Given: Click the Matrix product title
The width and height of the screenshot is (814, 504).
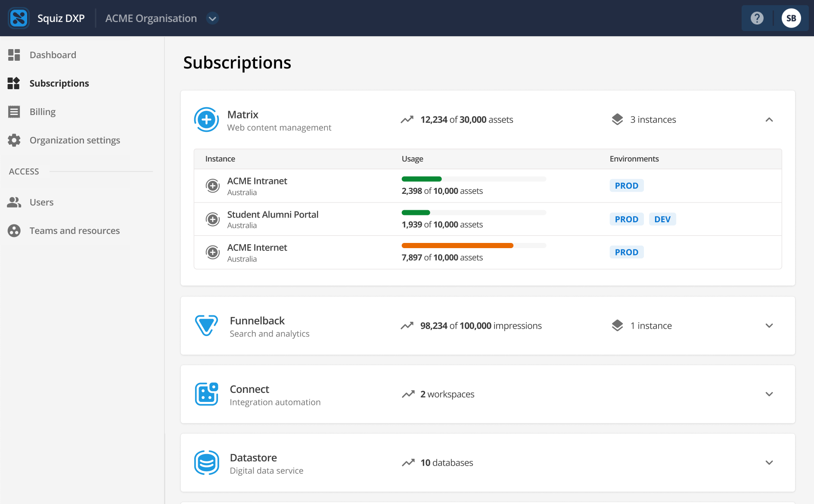Looking at the screenshot, I should click(243, 115).
